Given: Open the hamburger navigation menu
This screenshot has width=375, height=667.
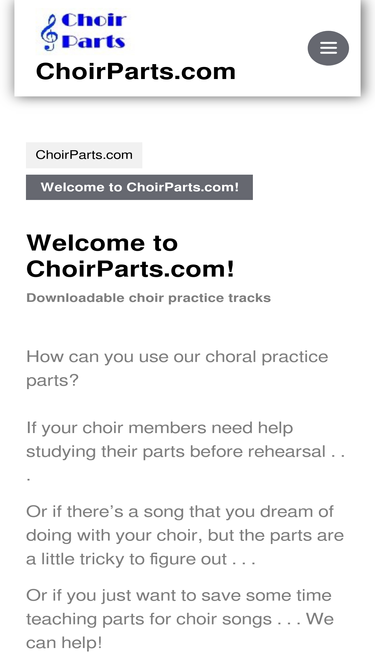Looking at the screenshot, I should (328, 48).
